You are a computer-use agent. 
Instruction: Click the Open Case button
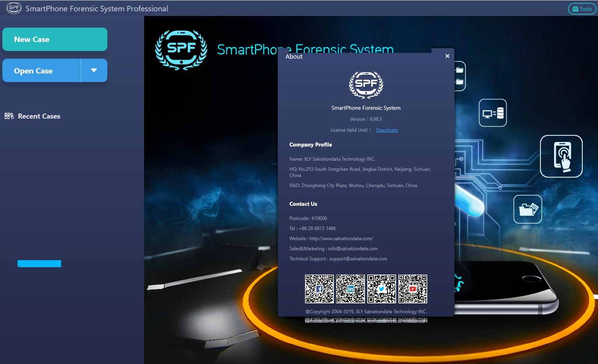[x=41, y=70]
